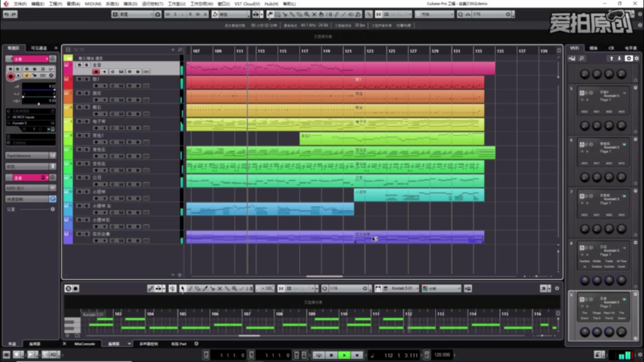Click the 电平表 tab in right panel
The image size is (644, 362).
pyautogui.click(x=630, y=48)
